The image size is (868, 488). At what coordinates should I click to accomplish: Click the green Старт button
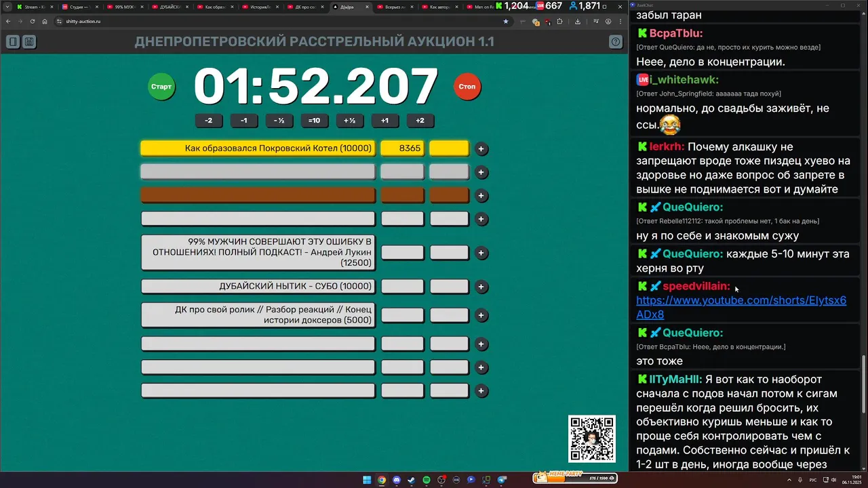click(161, 87)
